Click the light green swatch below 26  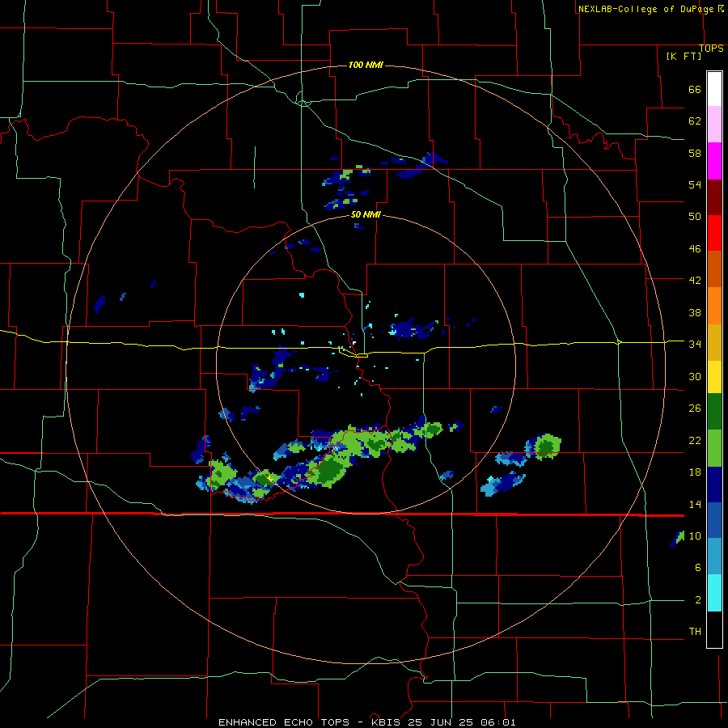714,448
